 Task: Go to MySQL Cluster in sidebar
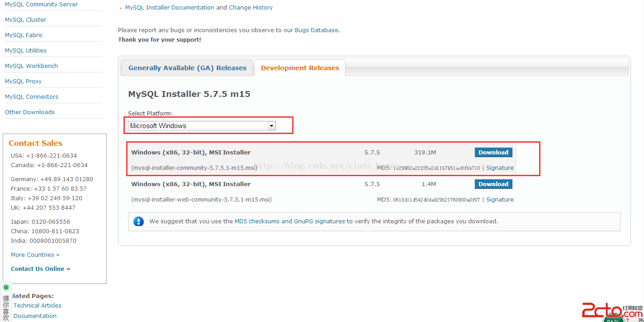pyautogui.click(x=25, y=20)
